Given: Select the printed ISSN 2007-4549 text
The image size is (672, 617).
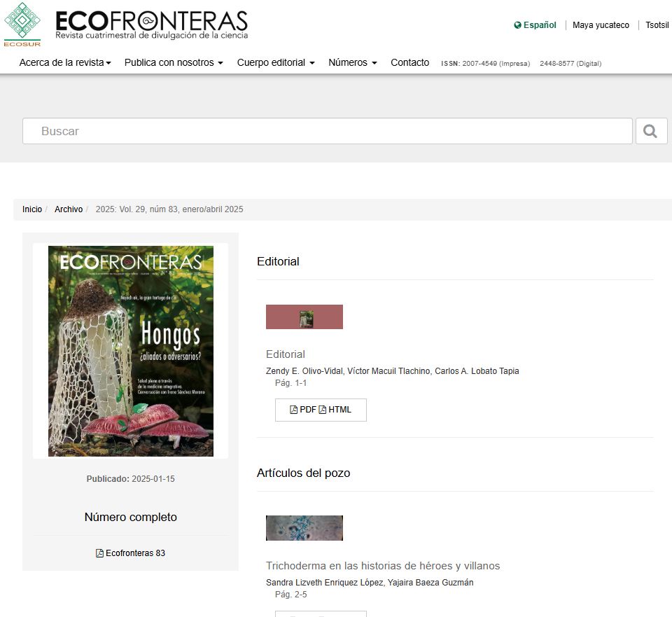Looking at the screenshot, I should [x=486, y=64].
